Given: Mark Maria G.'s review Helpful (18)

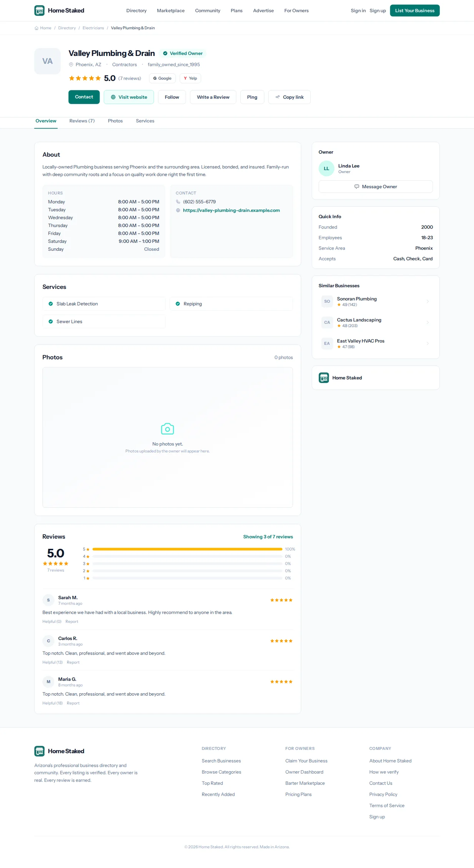Looking at the screenshot, I should pos(53,703).
